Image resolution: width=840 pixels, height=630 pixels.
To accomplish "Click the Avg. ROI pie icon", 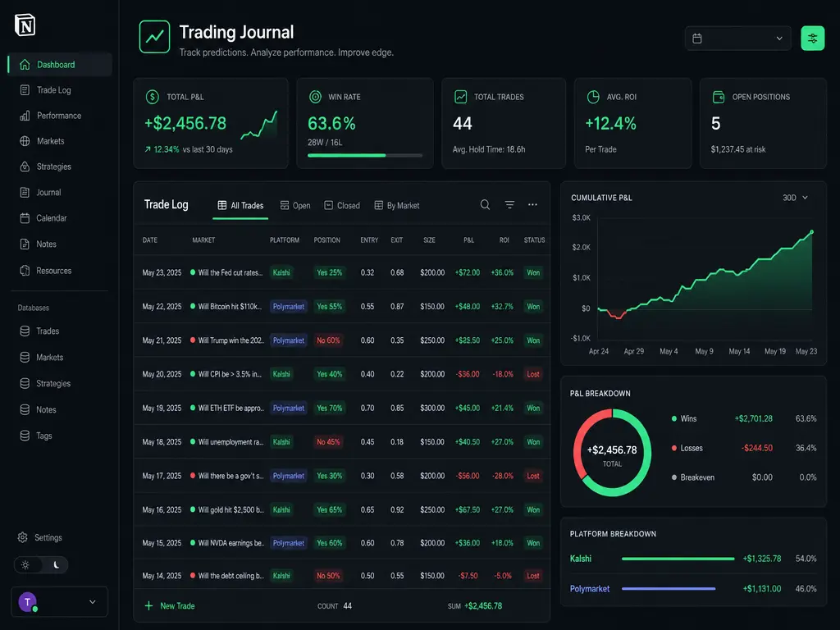I will coord(593,97).
